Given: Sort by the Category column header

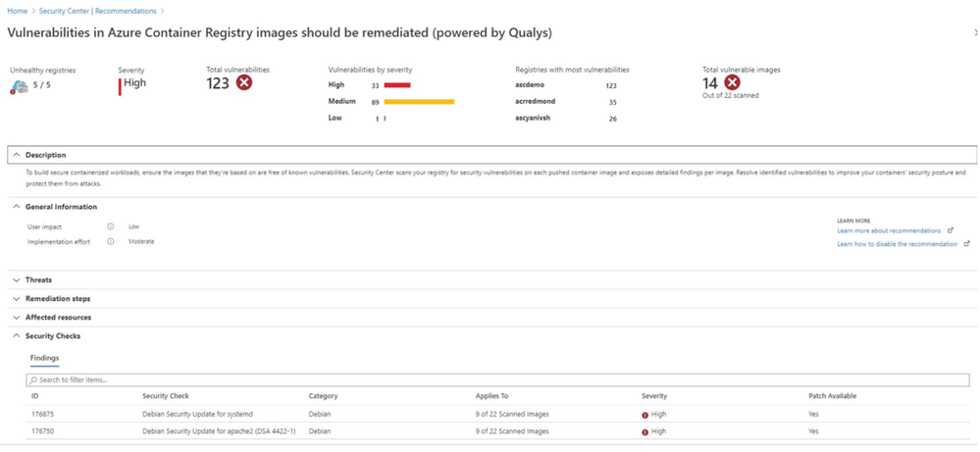Looking at the screenshot, I should tap(323, 396).
